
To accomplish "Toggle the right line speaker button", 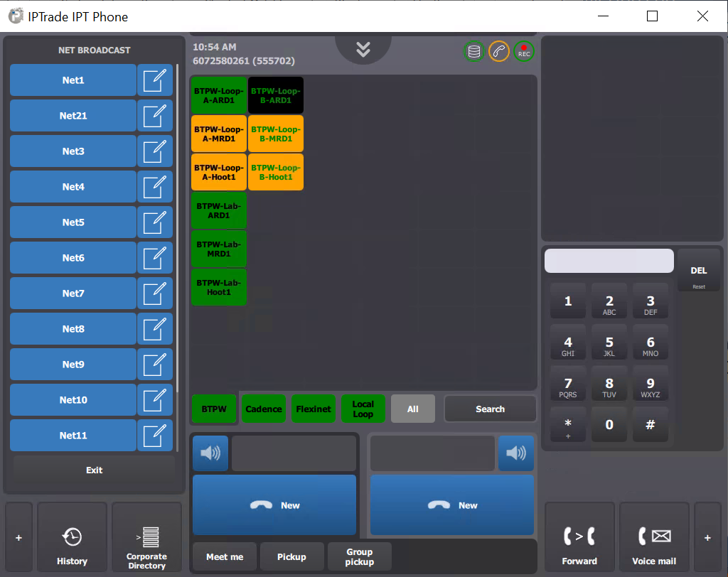I will coord(516,453).
